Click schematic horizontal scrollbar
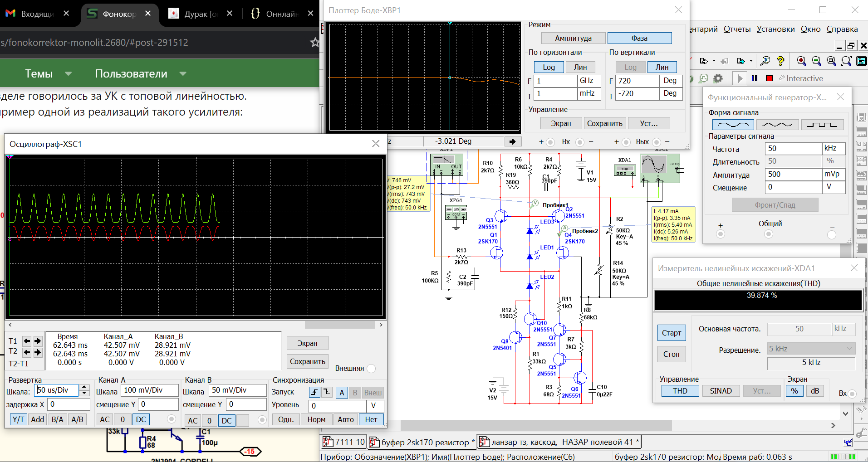The image size is (868, 462). 536,425
